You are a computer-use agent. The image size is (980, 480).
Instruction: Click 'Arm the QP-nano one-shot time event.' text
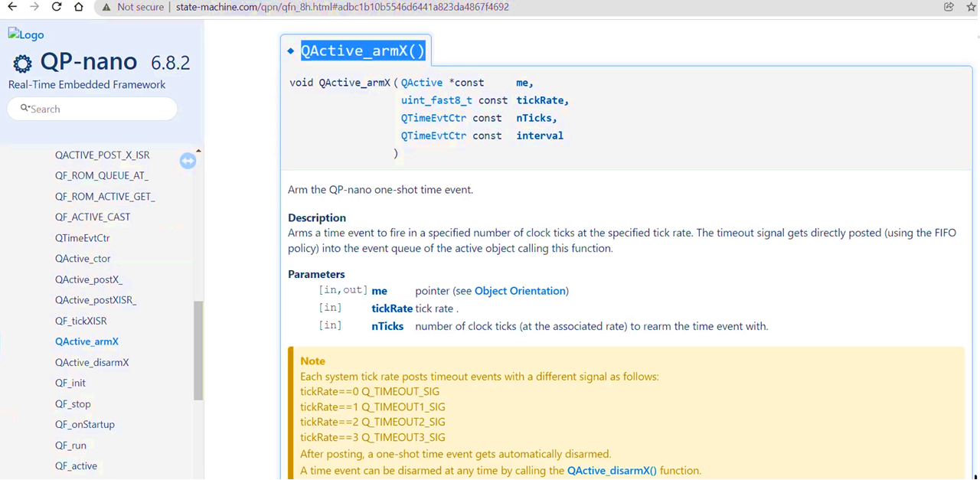[x=381, y=190]
